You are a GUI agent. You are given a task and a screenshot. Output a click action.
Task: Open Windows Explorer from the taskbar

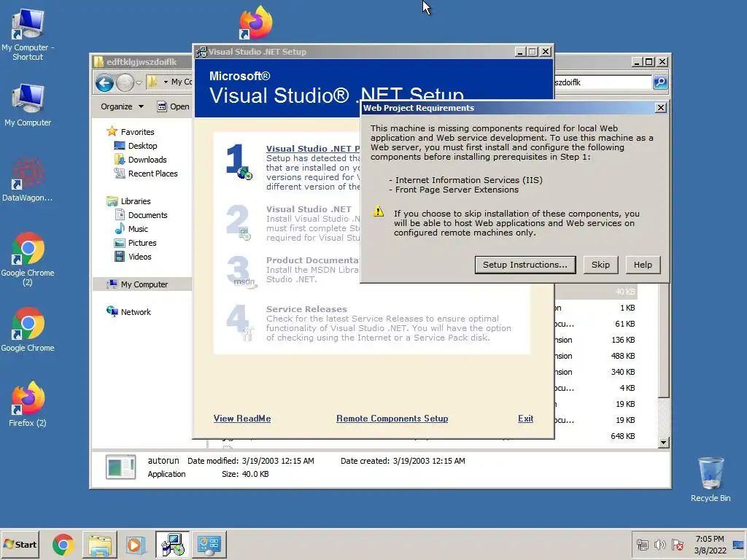coord(99,544)
